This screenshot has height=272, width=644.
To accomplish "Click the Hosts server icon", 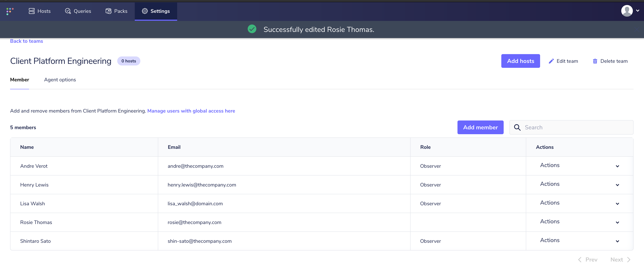I will [x=32, y=11].
